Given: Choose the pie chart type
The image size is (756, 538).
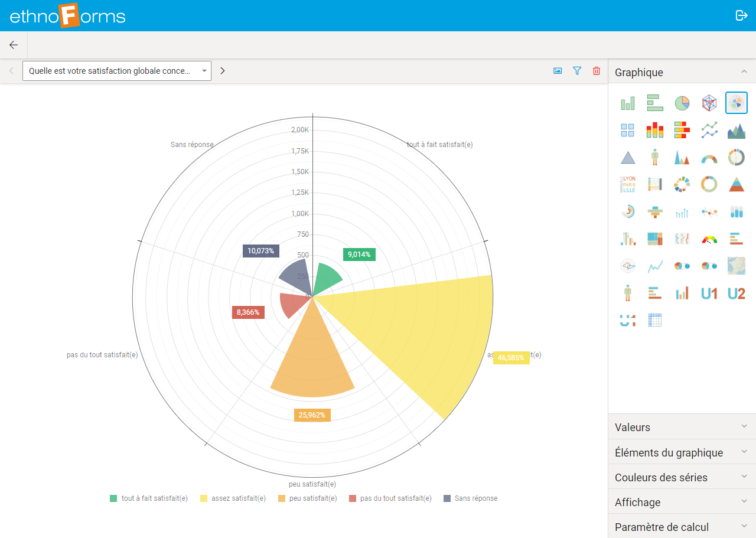Looking at the screenshot, I should point(682,103).
